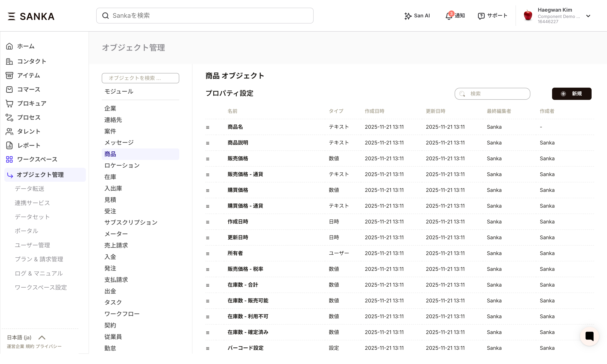Select 在庫 in the object list
607x364 pixels.
(x=110, y=177)
